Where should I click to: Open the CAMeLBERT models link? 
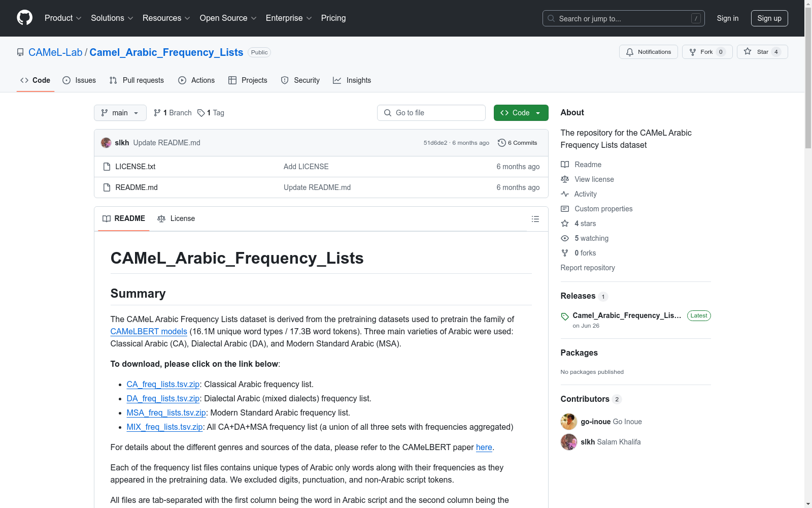pyautogui.click(x=149, y=331)
